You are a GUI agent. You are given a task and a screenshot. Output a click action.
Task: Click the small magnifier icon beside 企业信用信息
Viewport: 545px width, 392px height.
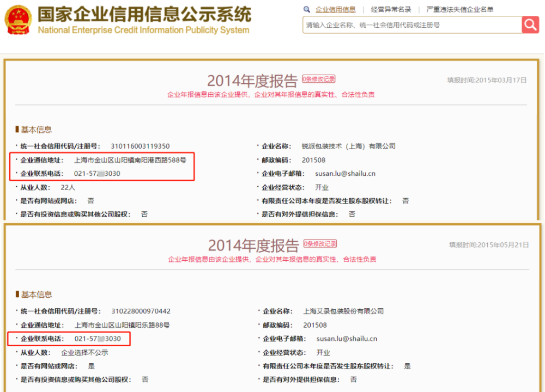click(306, 9)
